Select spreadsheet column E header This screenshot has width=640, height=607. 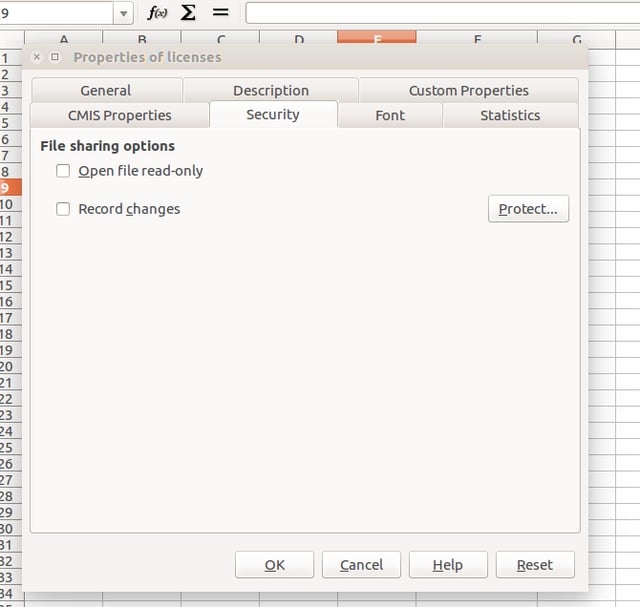point(377,37)
